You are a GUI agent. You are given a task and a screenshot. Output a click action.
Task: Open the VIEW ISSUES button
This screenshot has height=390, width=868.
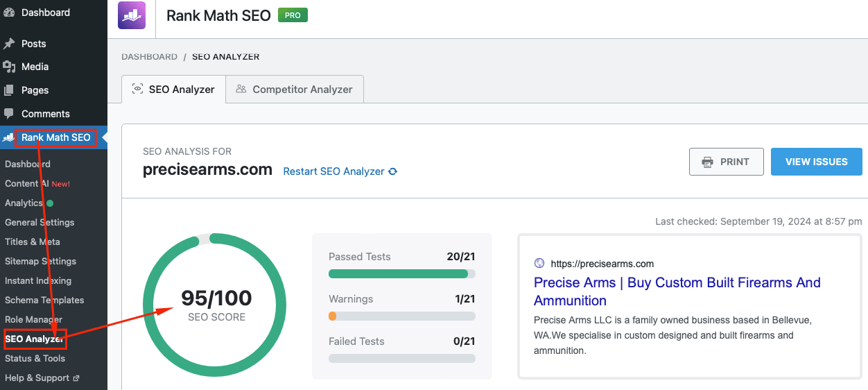click(816, 162)
